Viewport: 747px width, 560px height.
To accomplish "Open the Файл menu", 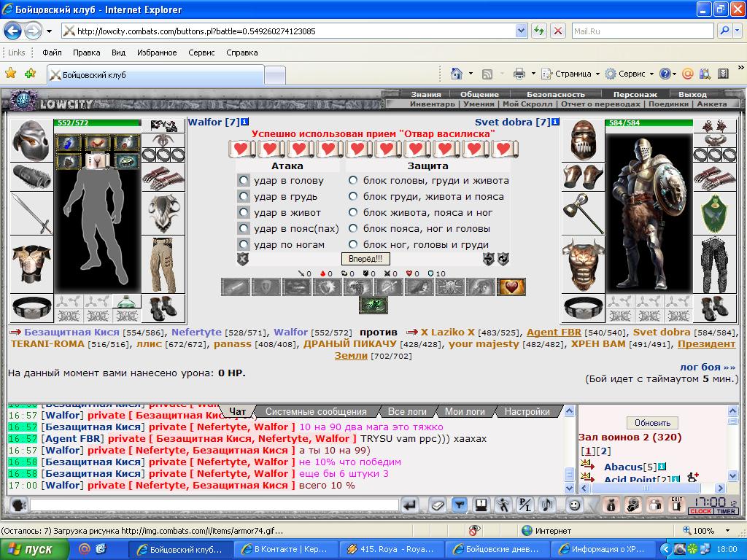I will pyautogui.click(x=52, y=52).
